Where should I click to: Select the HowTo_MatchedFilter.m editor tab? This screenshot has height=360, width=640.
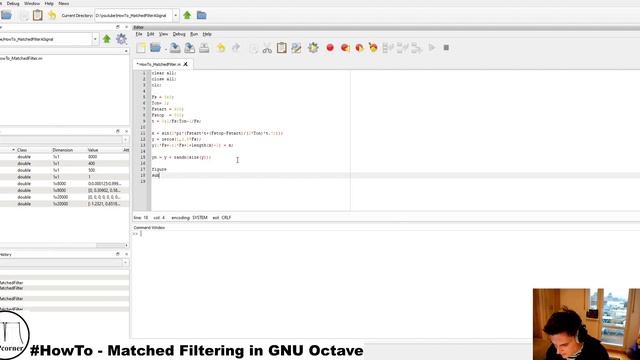point(159,64)
